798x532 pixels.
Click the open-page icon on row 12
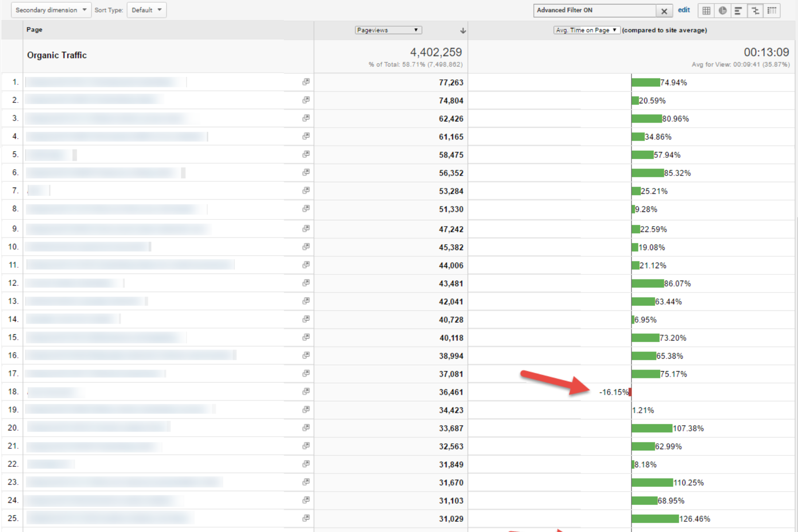(x=306, y=283)
